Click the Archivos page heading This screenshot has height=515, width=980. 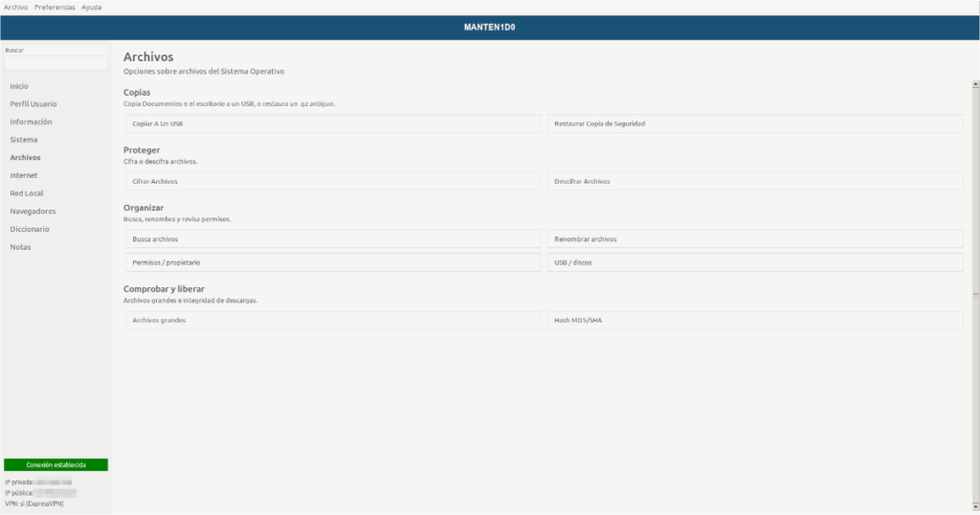148,56
